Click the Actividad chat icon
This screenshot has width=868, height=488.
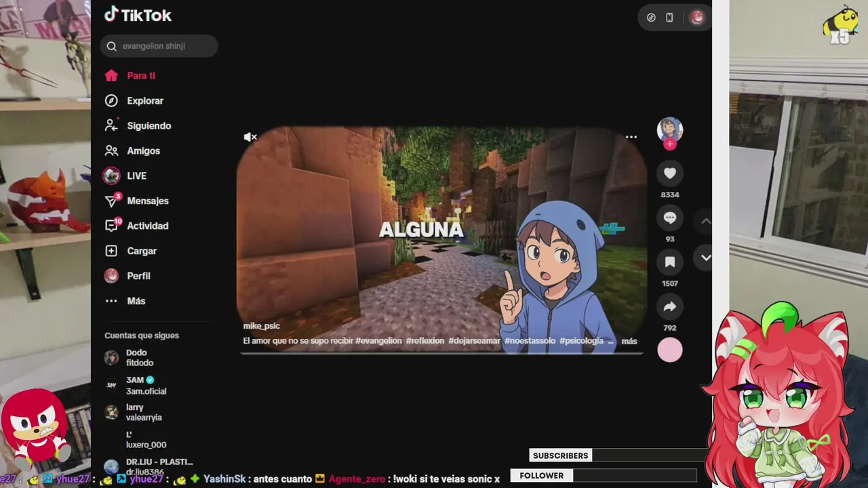pos(111,226)
